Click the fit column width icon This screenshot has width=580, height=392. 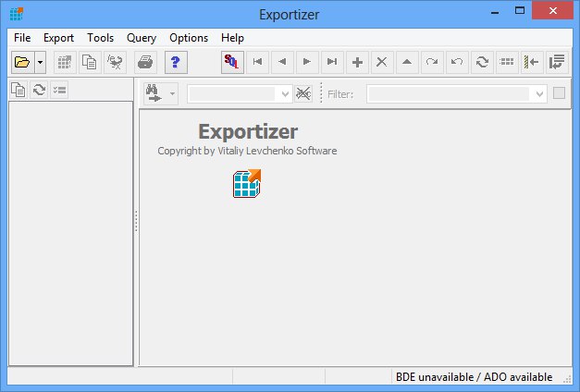[x=532, y=62]
